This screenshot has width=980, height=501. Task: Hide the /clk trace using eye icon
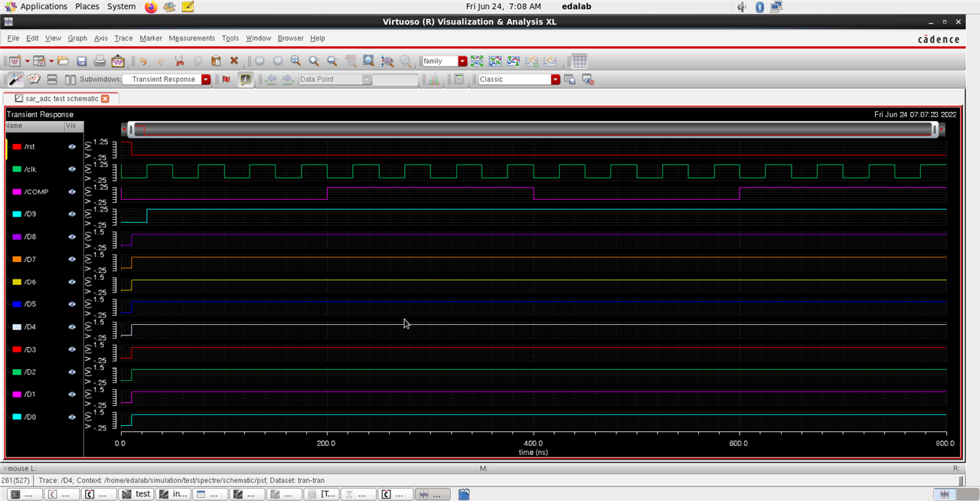pos(72,169)
